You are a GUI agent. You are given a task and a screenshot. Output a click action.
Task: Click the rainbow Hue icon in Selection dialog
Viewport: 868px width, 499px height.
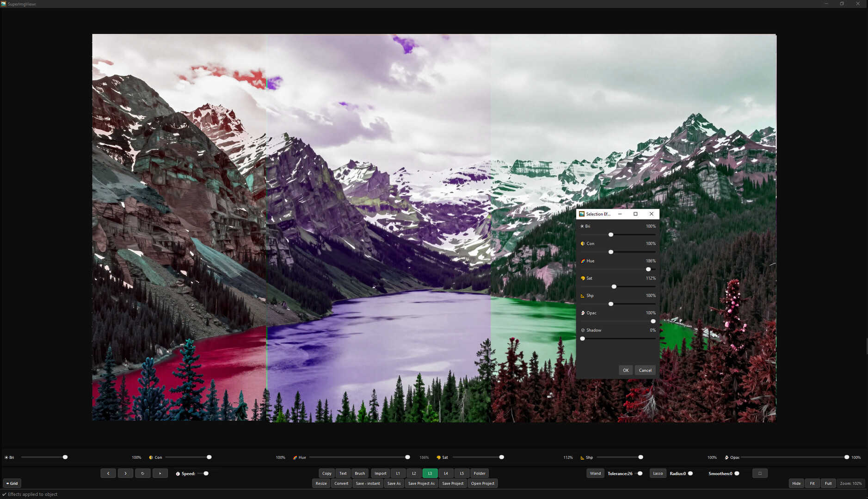pos(583,261)
